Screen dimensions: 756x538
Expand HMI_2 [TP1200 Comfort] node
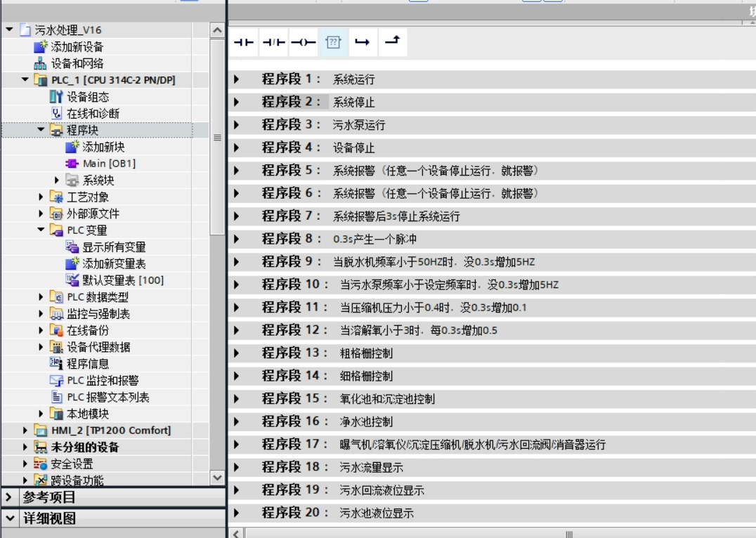point(25,431)
